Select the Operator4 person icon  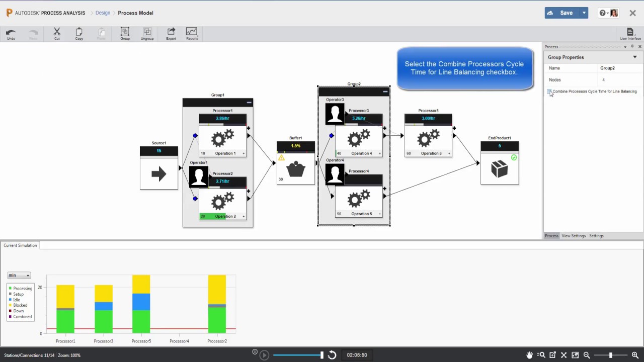pyautogui.click(x=335, y=174)
